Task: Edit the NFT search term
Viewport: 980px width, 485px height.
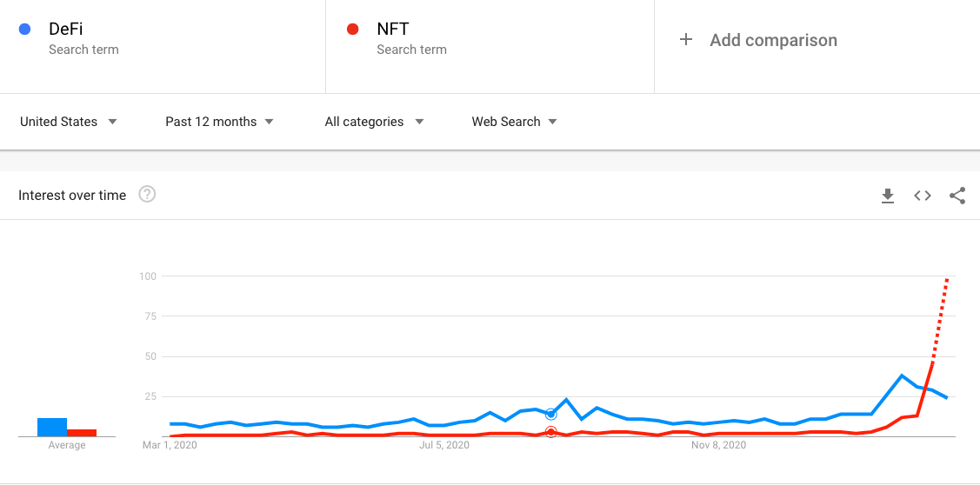Action: [x=393, y=29]
